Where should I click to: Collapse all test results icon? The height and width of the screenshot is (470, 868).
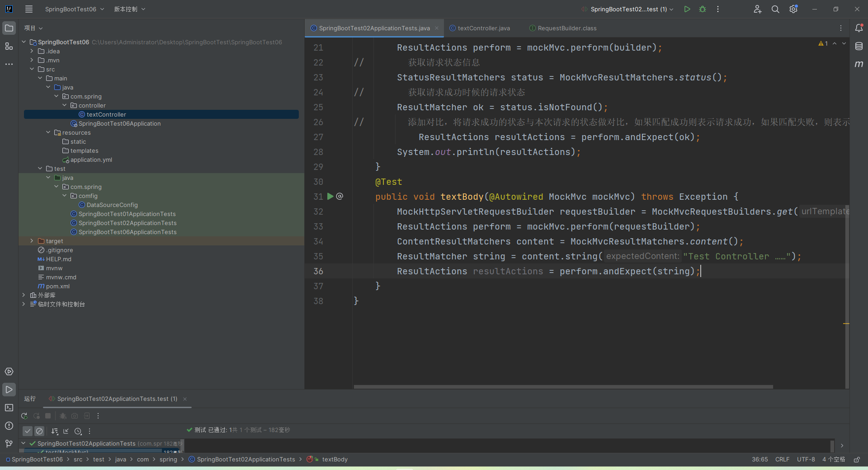click(x=66, y=431)
